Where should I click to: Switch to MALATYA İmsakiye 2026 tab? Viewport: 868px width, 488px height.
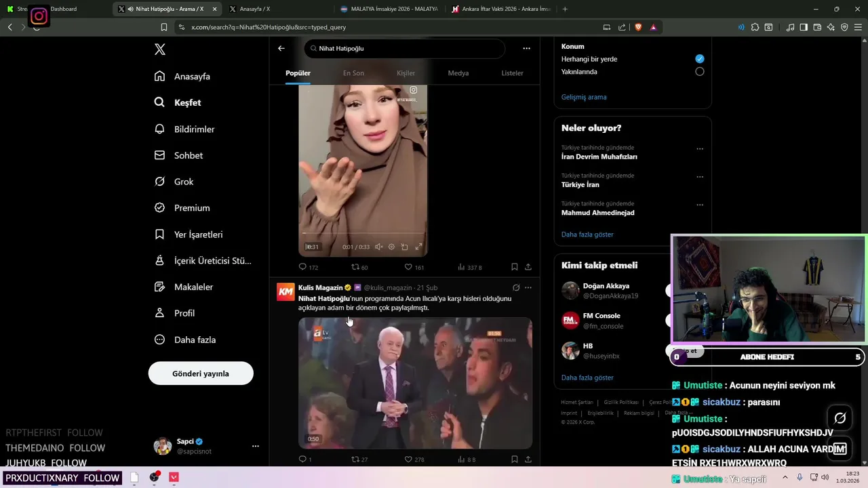[x=390, y=9]
